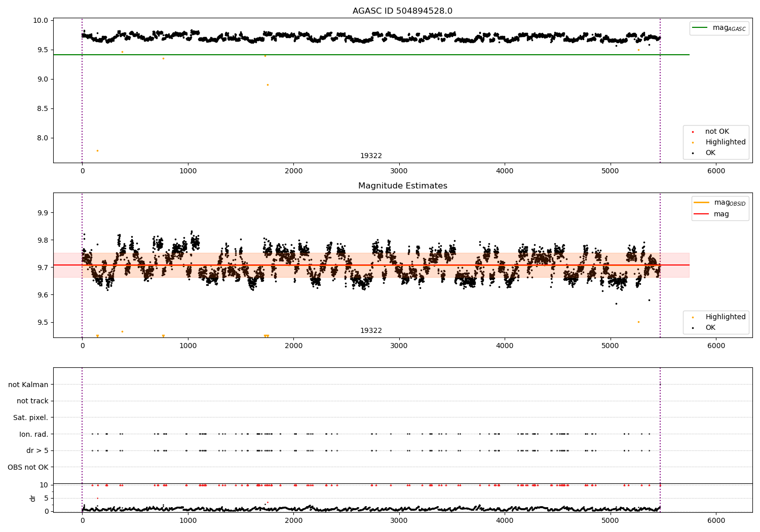
Task: Click the '19322' label in the AGASC plot
Action: pyautogui.click(x=371, y=156)
